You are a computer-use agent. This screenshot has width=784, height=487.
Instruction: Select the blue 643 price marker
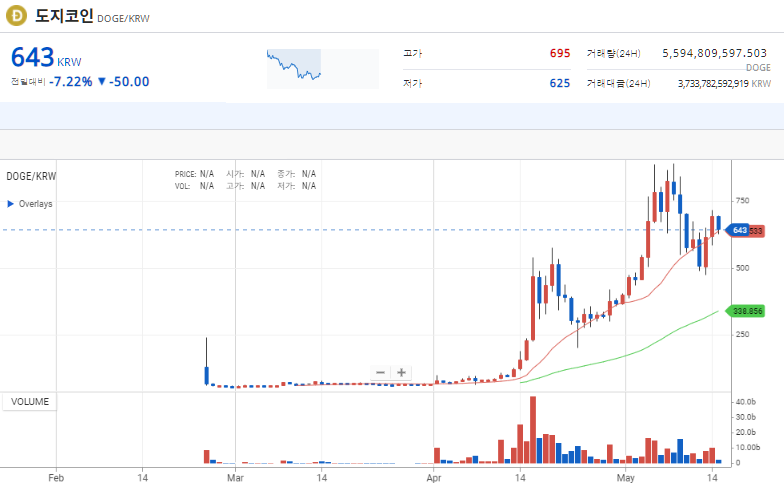(x=737, y=230)
